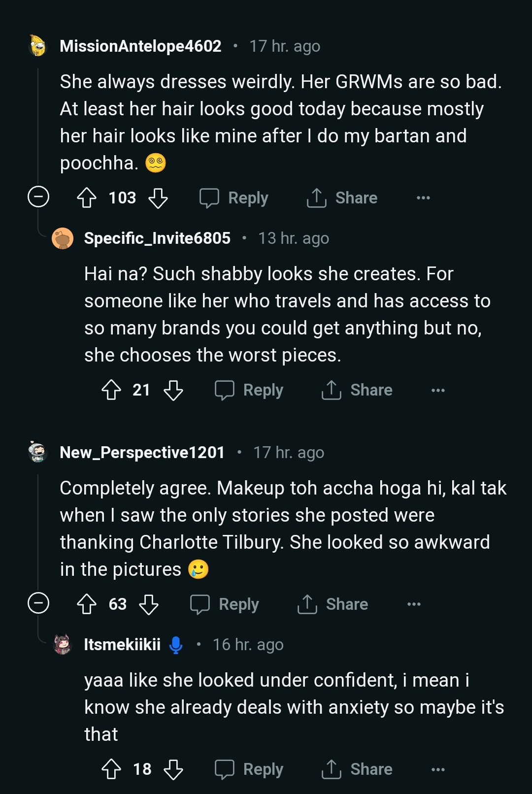Viewport: 532px width, 794px height.
Task: Reply to Itsmekiikii's comment
Action: click(x=249, y=769)
